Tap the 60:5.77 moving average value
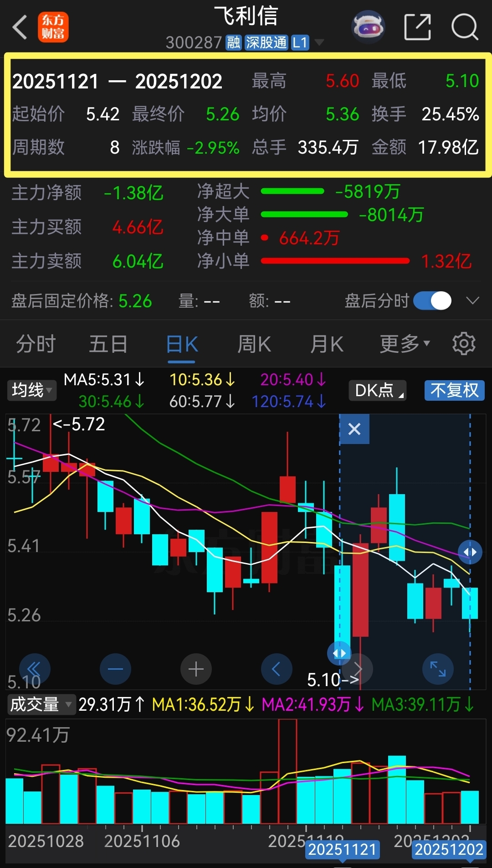This screenshot has width=492, height=868. (x=202, y=401)
